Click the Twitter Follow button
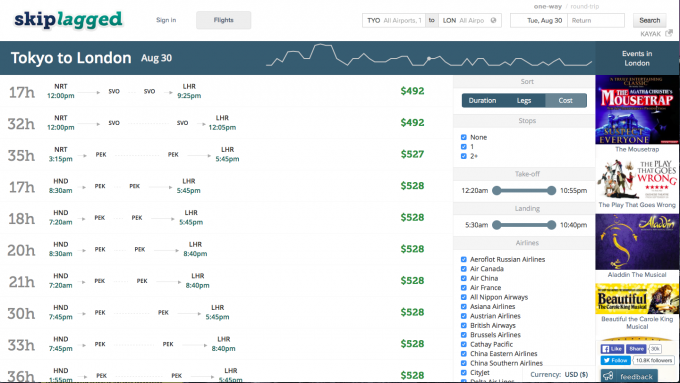This screenshot has width=680, height=383. click(615, 360)
